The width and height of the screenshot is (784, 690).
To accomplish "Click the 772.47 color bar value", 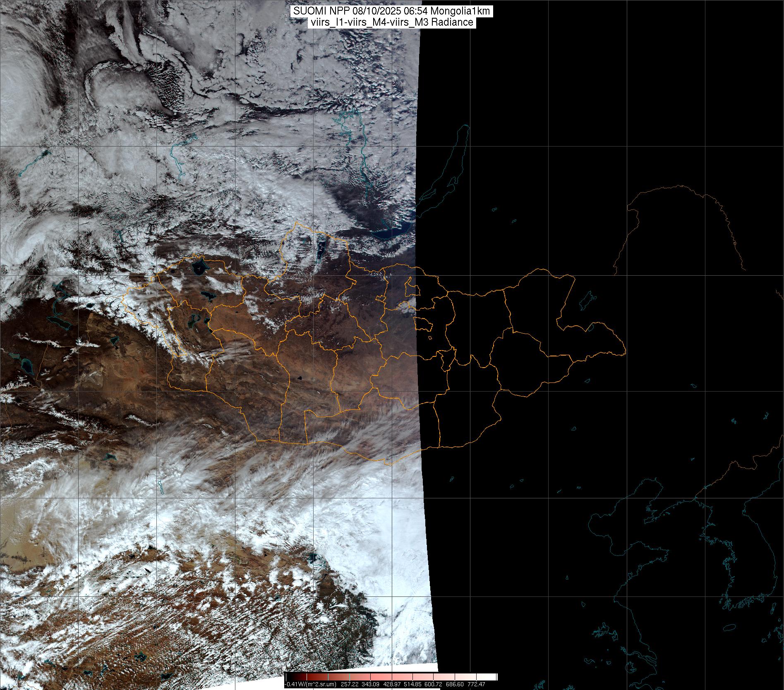I will click(x=476, y=685).
